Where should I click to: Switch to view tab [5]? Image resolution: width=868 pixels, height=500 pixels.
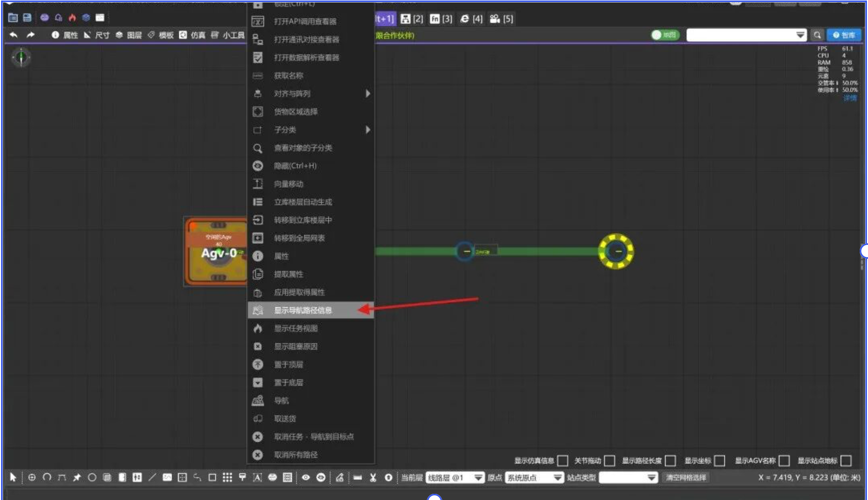click(502, 19)
